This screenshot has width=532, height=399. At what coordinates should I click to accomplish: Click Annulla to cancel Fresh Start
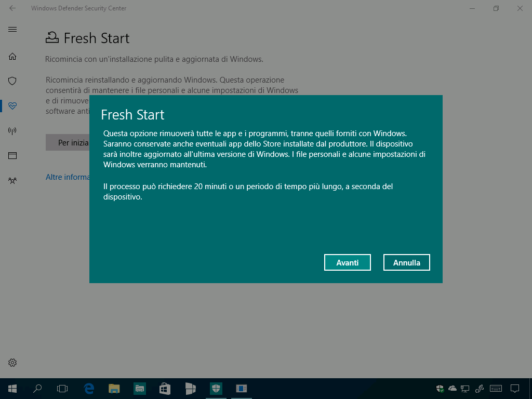pyautogui.click(x=406, y=262)
